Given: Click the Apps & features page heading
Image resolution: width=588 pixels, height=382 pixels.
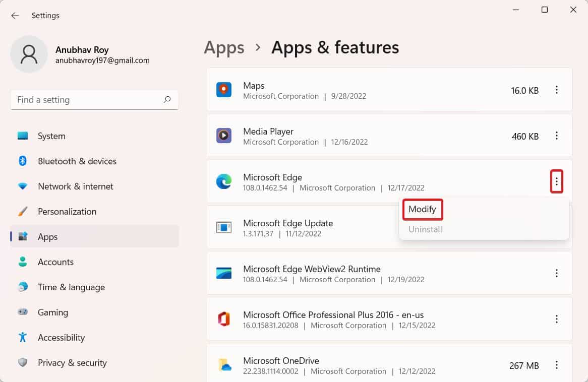Looking at the screenshot, I should 335,47.
